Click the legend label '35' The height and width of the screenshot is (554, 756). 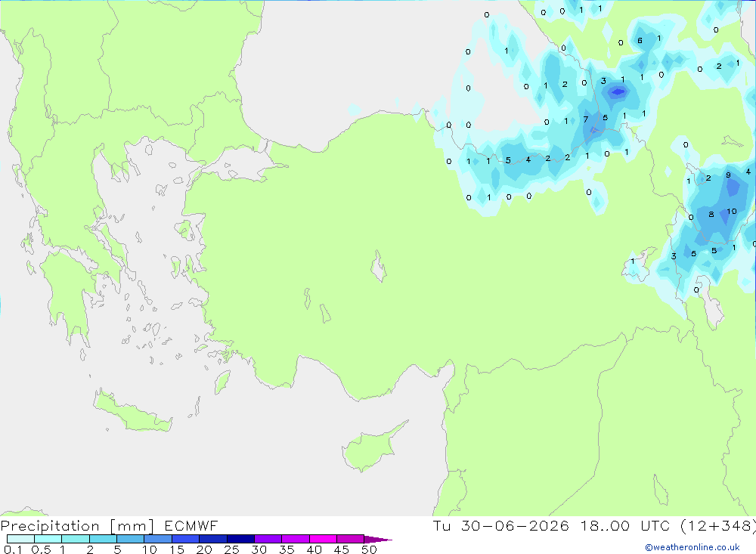pos(287,549)
